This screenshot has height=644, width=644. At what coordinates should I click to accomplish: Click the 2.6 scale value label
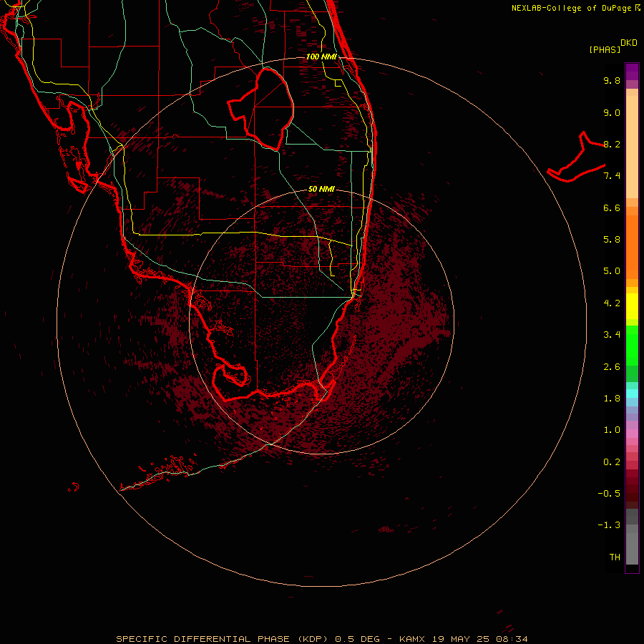coord(612,367)
